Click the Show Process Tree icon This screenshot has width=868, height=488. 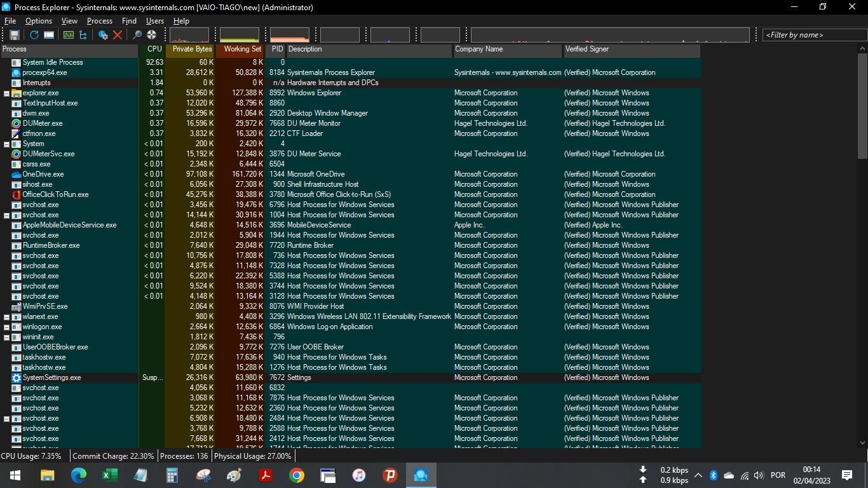pyautogui.click(x=83, y=35)
